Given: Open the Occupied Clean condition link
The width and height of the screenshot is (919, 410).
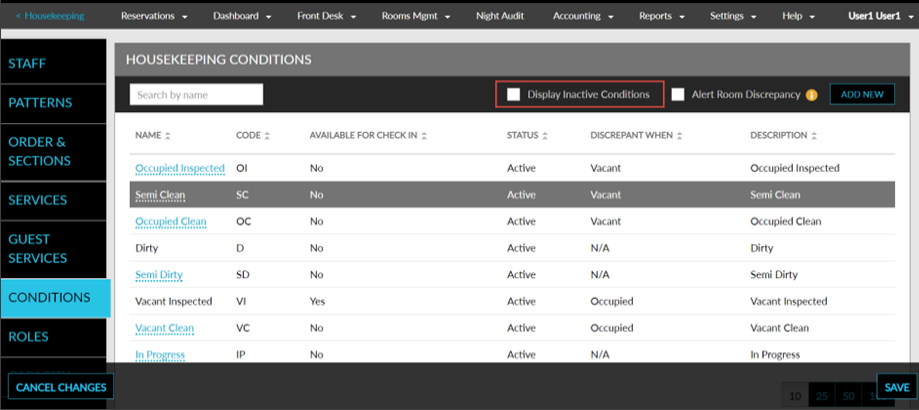Looking at the screenshot, I should (171, 222).
